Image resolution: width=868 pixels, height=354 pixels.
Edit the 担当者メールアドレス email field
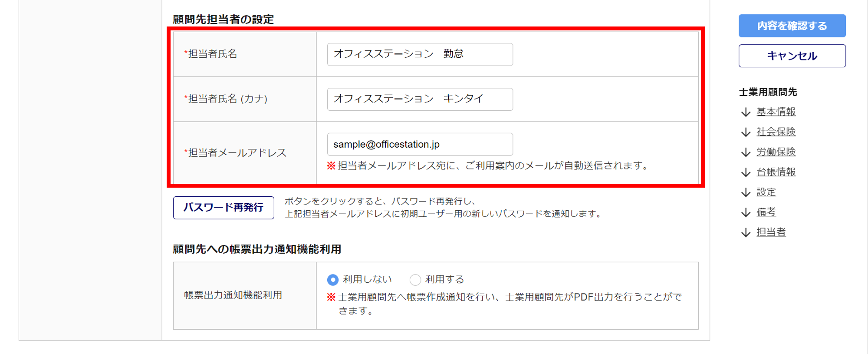coord(420,144)
